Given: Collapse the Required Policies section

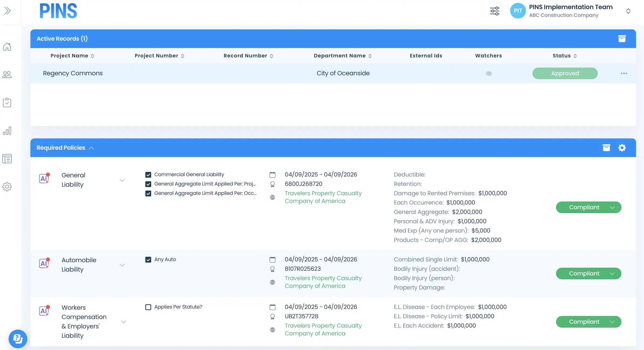Looking at the screenshot, I should click(x=92, y=148).
